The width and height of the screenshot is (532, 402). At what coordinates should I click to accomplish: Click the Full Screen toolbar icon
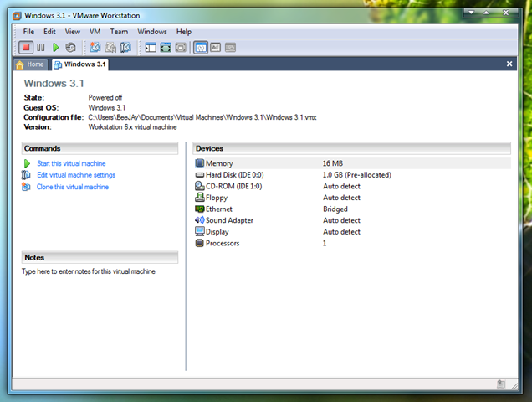[x=166, y=47]
